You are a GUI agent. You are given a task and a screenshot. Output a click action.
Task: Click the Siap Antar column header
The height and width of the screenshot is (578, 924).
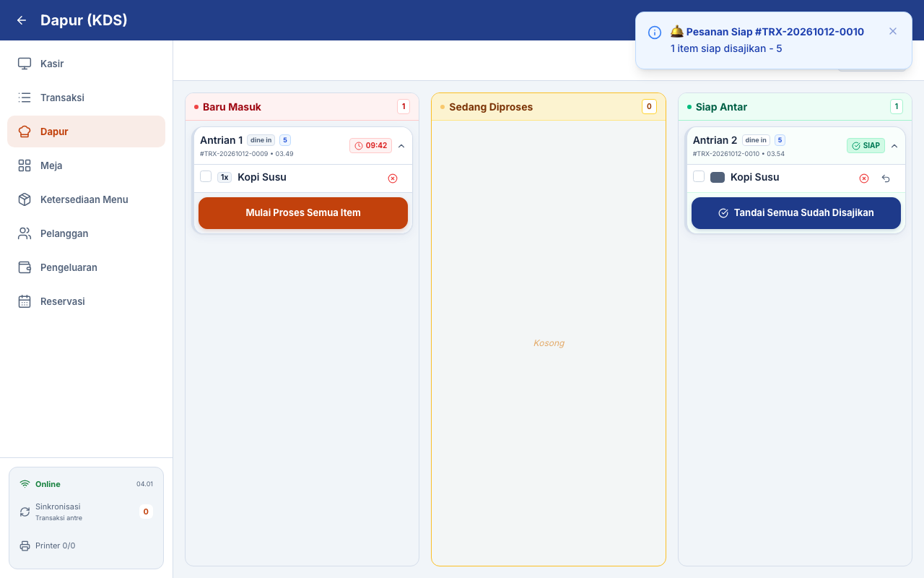795,107
